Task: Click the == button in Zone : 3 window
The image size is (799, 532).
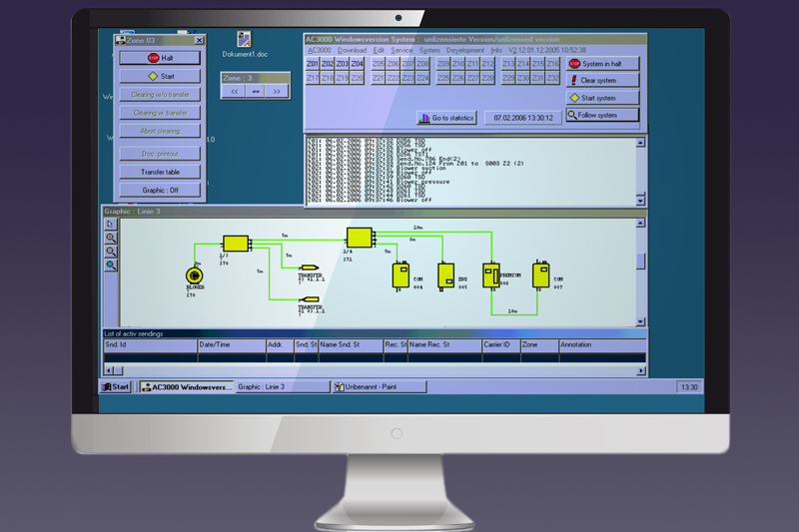Action: 256,92
